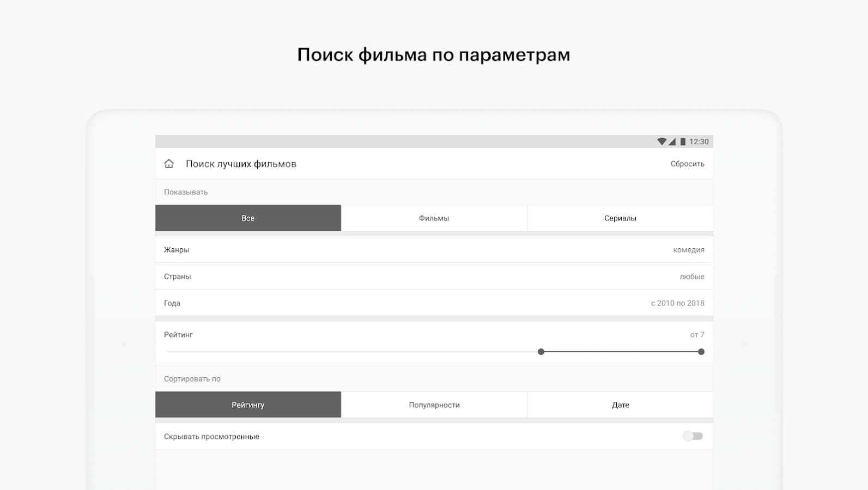Sort results by 'Рейтингу'

click(248, 405)
